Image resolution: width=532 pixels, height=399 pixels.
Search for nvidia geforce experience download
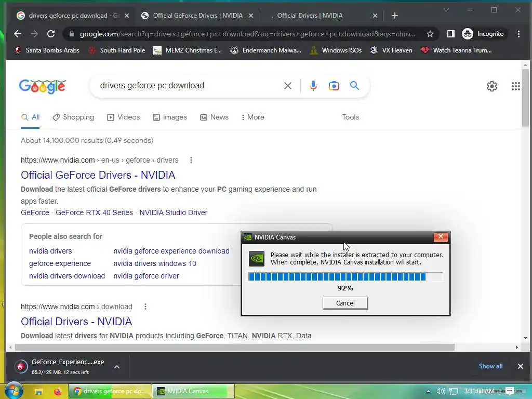pyautogui.click(x=171, y=251)
